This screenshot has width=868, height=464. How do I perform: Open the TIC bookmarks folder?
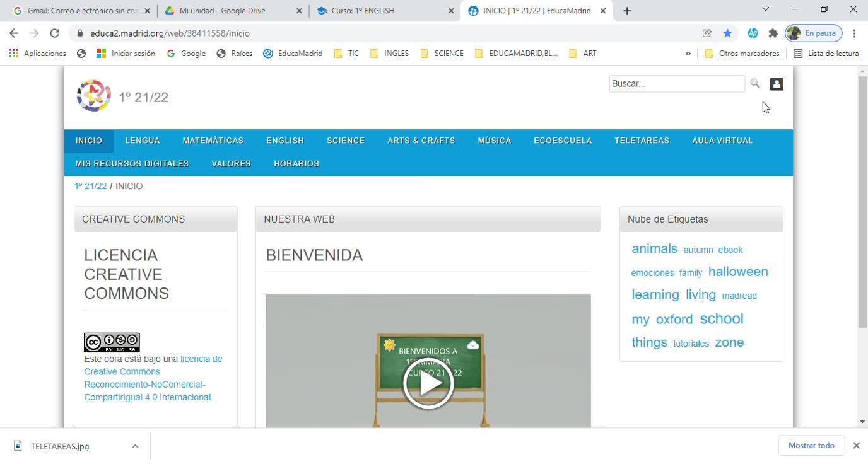[346, 54]
